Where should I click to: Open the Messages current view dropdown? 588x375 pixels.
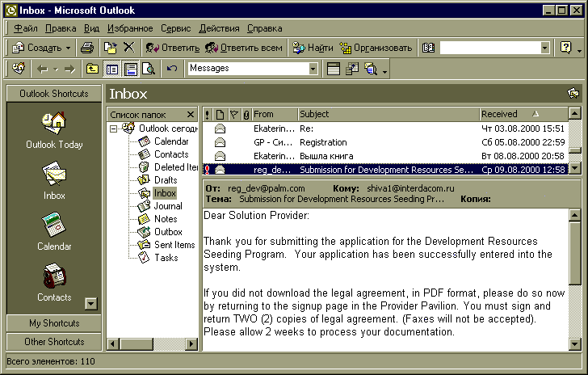coord(313,69)
